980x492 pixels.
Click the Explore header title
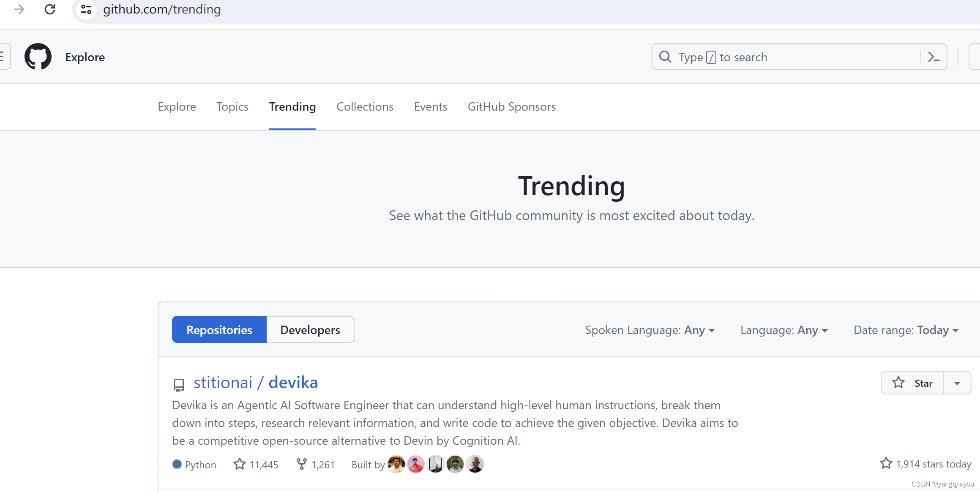pyautogui.click(x=85, y=57)
